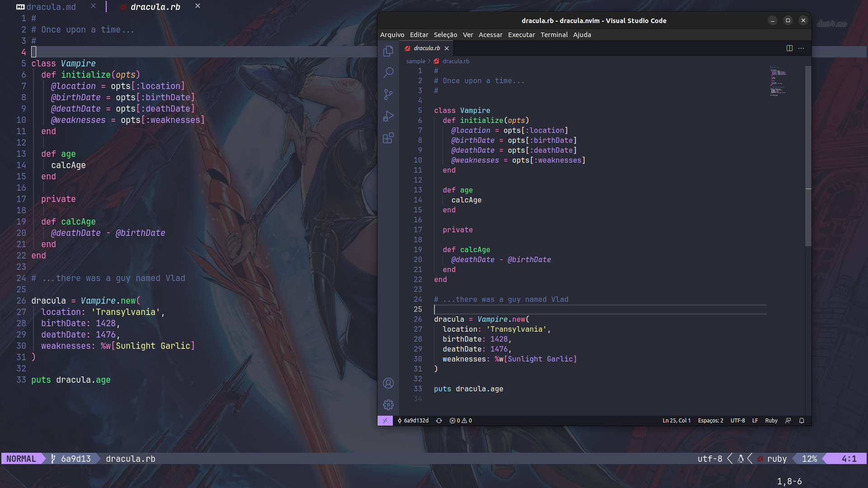
Task: Click the VS Code window title bar text
Action: point(594,21)
